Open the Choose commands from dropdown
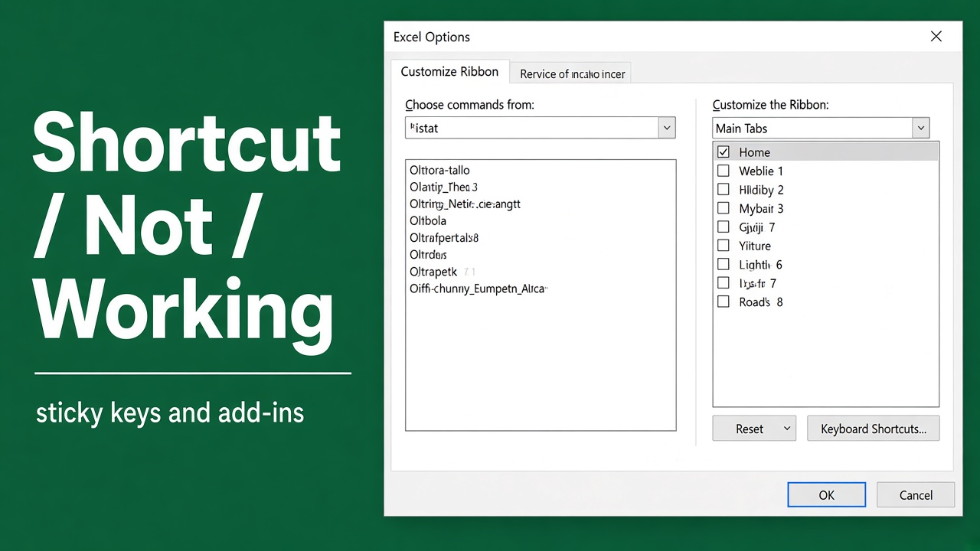The height and width of the screenshot is (551, 980). [x=666, y=128]
